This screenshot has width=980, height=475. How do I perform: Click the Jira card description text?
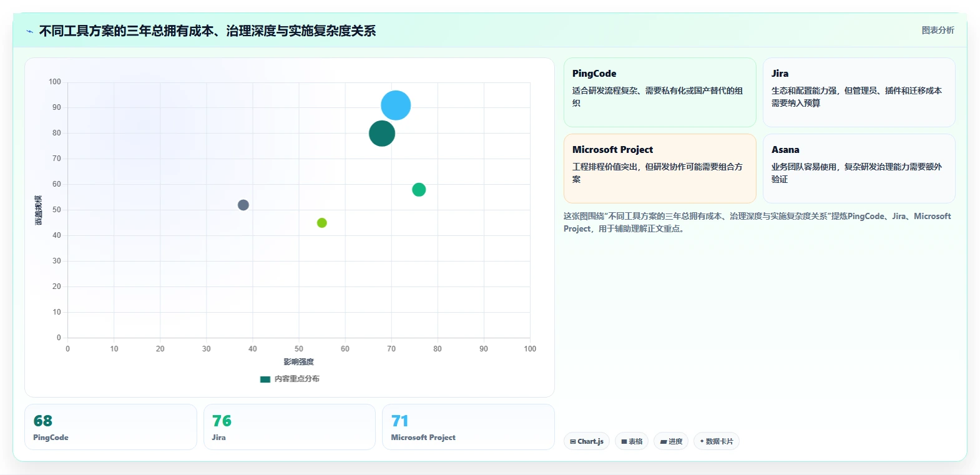pos(856,97)
